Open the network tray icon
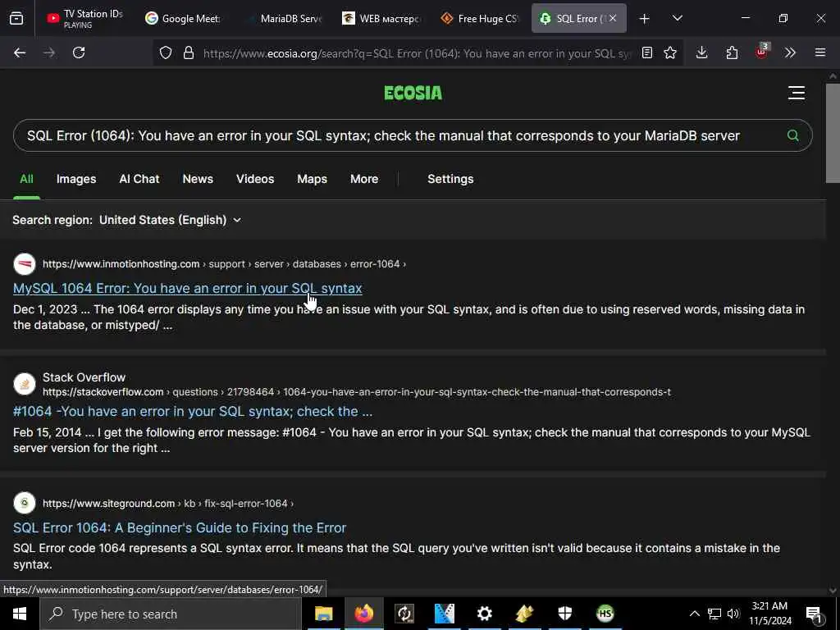The height and width of the screenshot is (630, 840). pos(714,614)
